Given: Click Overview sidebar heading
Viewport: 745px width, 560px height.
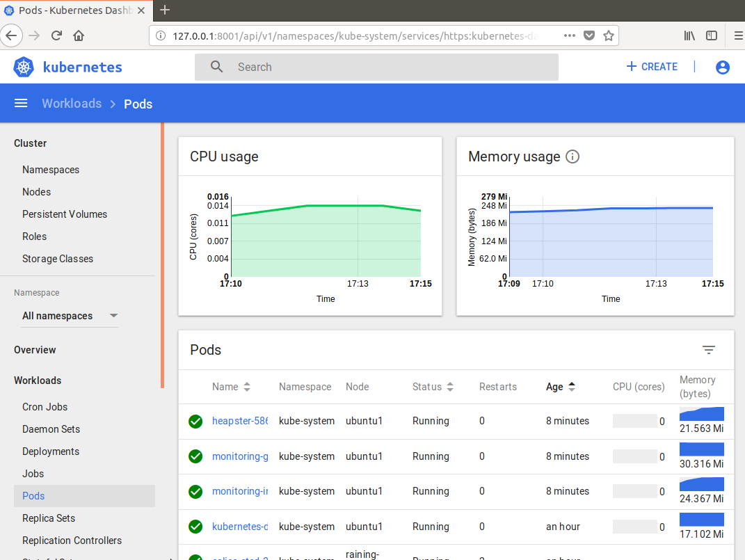Looking at the screenshot, I should (x=35, y=350).
